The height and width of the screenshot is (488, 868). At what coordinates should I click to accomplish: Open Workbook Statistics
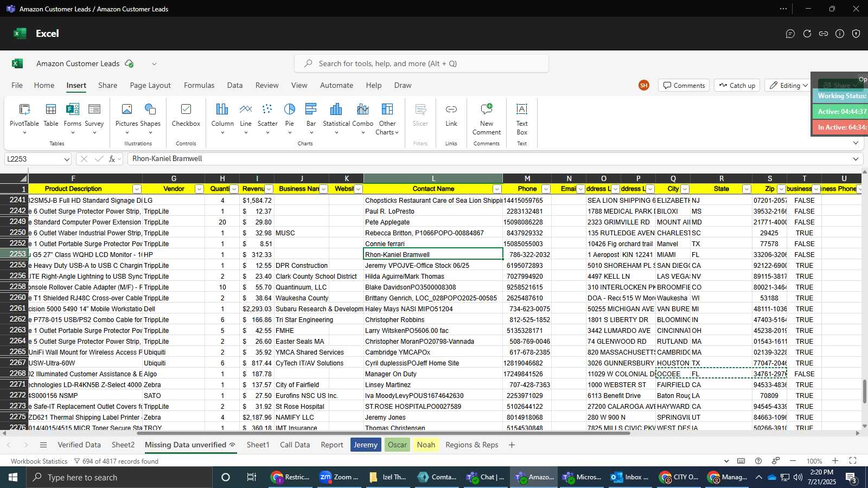tap(39, 461)
